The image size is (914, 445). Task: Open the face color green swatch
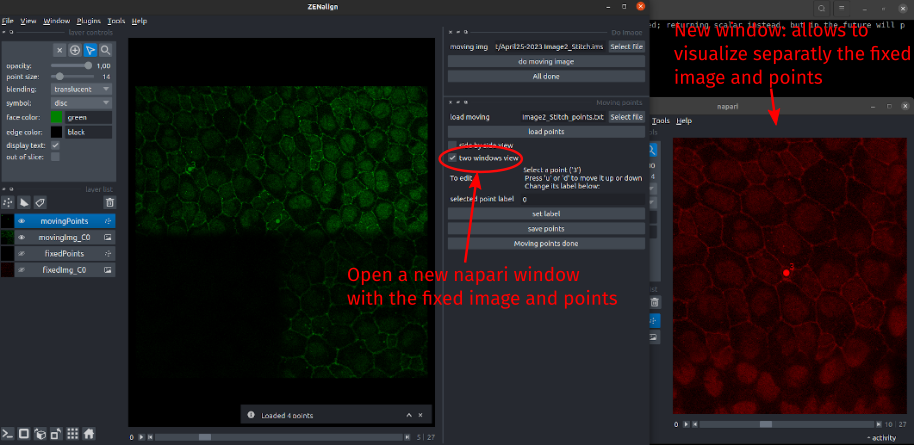tap(57, 117)
